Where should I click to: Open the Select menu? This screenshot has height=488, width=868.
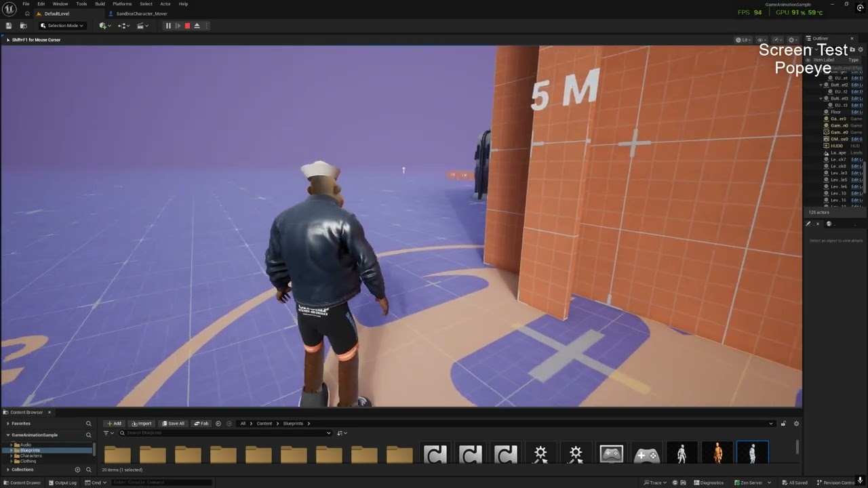(146, 4)
